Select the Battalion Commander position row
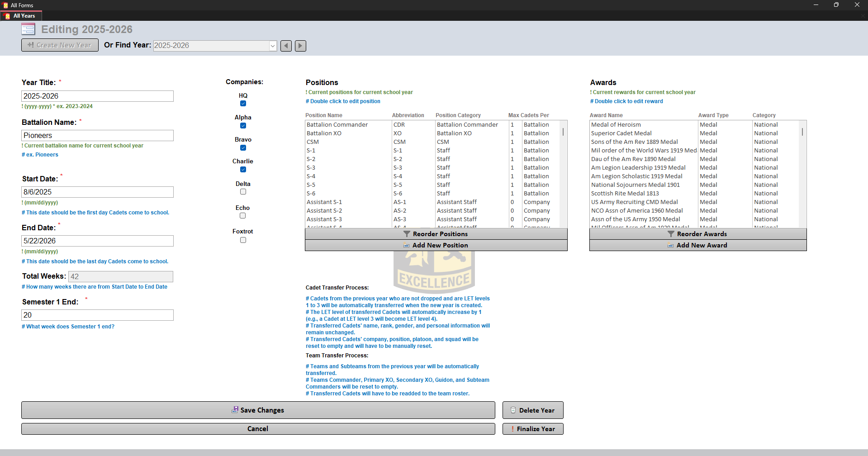 click(432, 125)
